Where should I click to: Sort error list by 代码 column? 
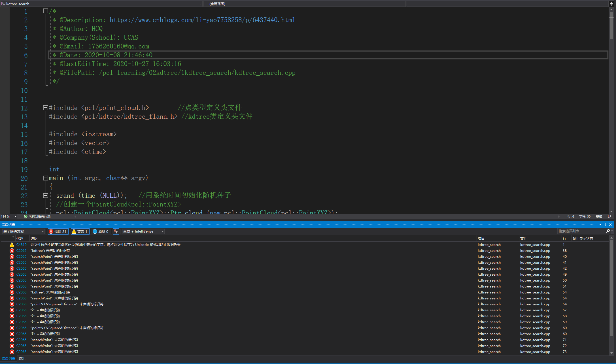22,239
